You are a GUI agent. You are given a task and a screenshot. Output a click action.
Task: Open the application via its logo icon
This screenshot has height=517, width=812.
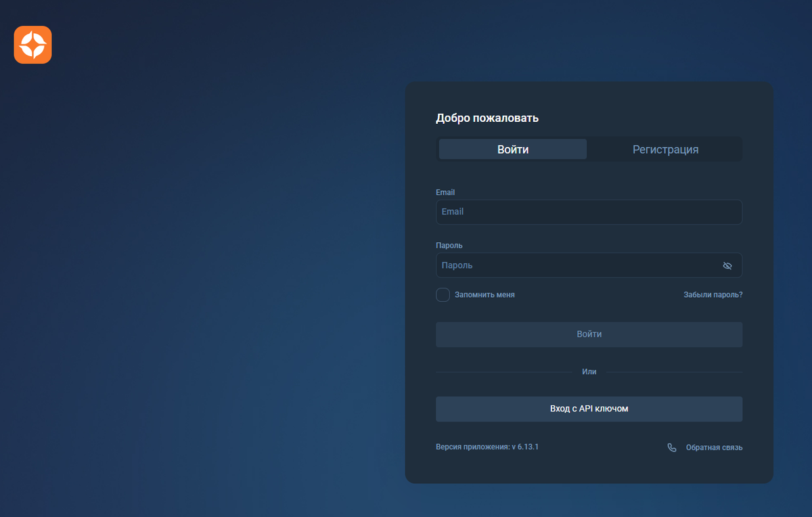tap(32, 45)
